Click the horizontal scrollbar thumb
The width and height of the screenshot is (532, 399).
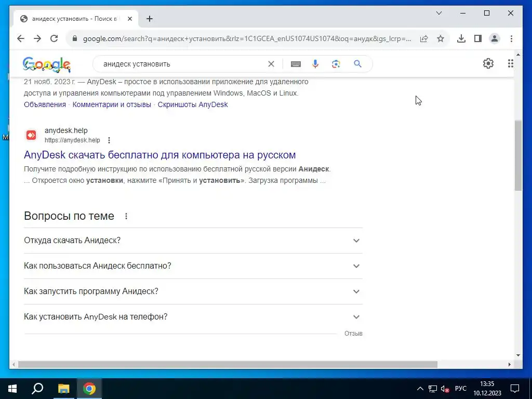(x=228, y=364)
